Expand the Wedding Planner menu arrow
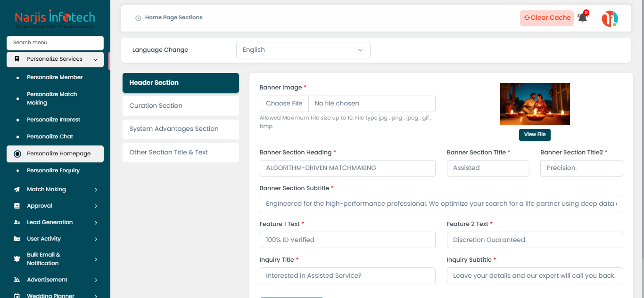Viewport: 644px width, 298px height. pyautogui.click(x=96, y=296)
